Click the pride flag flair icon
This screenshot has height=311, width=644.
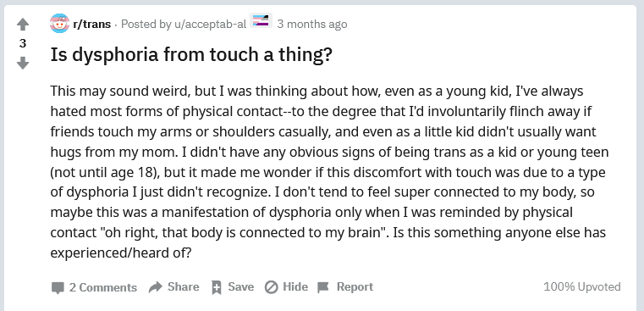tap(261, 20)
